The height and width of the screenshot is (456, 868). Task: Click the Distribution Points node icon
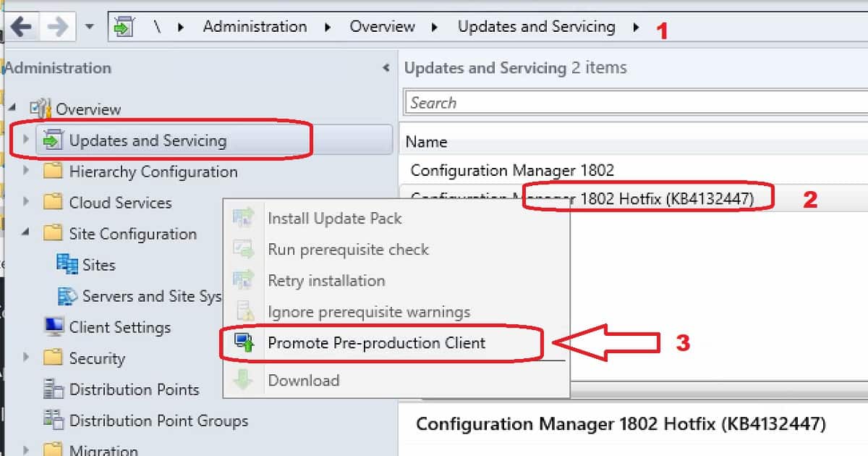tap(53, 389)
